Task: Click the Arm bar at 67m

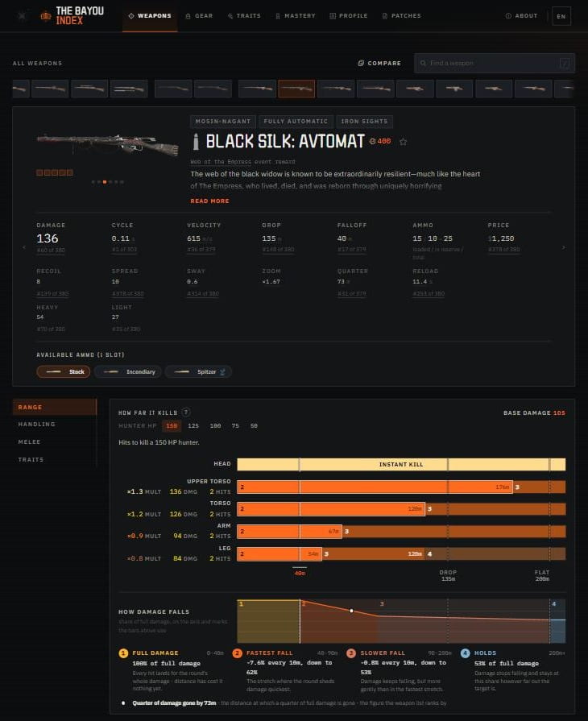Action: [x=289, y=531]
